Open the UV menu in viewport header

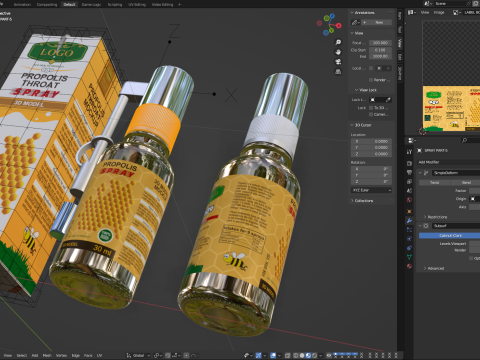pos(99,355)
